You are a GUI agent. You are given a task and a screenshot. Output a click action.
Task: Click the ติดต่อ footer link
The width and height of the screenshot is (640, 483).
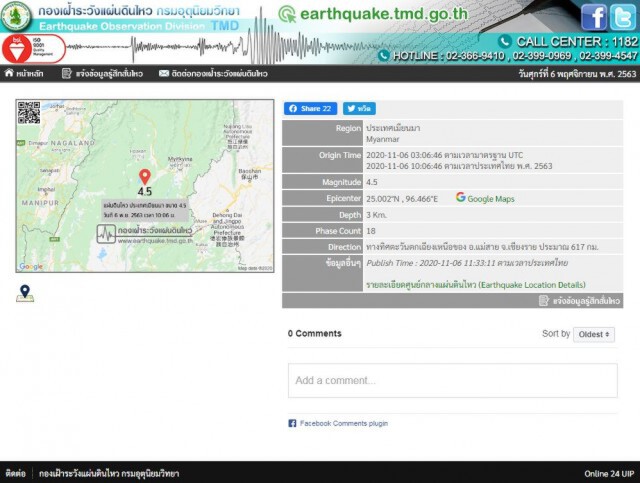(x=16, y=474)
